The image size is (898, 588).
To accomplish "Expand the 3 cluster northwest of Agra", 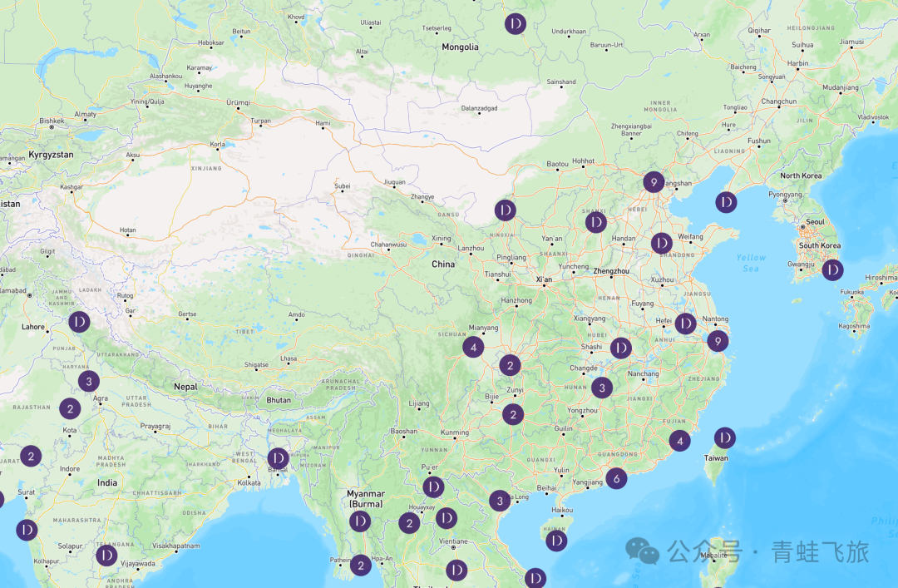I will pos(89,381).
